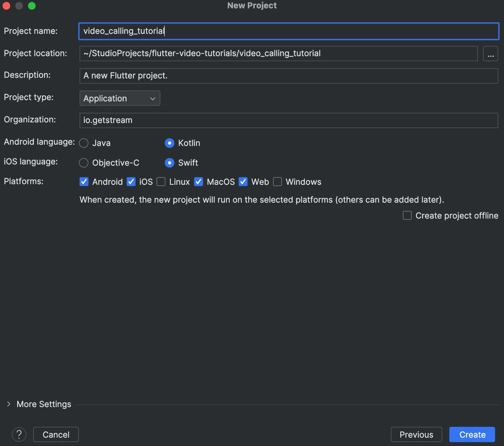
Task: Edit the Description text field
Action: click(x=289, y=76)
